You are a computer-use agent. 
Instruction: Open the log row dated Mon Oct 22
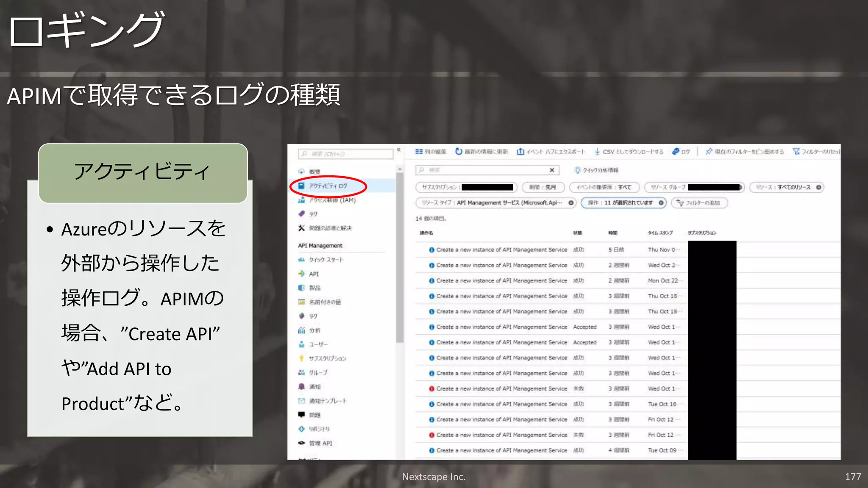(x=627, y=281)
